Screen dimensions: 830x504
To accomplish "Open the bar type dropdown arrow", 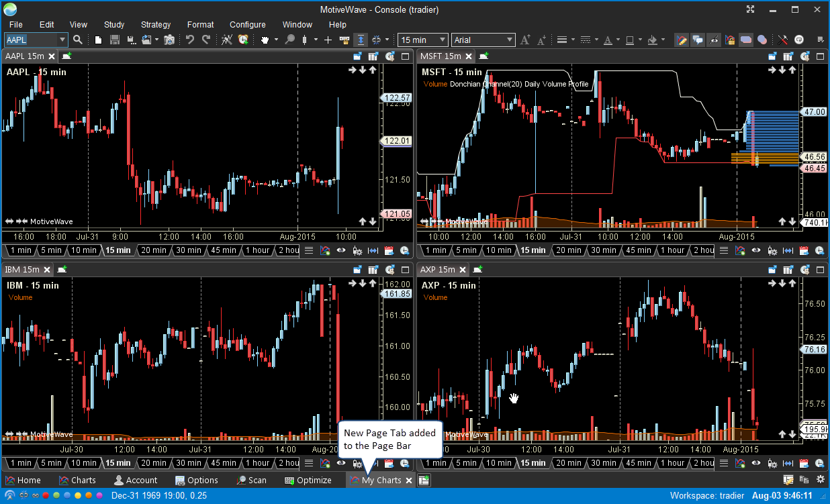I will [x=315, y=40].
